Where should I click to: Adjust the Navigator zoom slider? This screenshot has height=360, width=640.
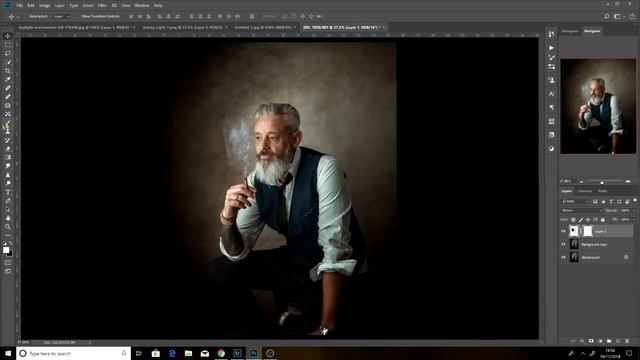[x=602, y=182]
